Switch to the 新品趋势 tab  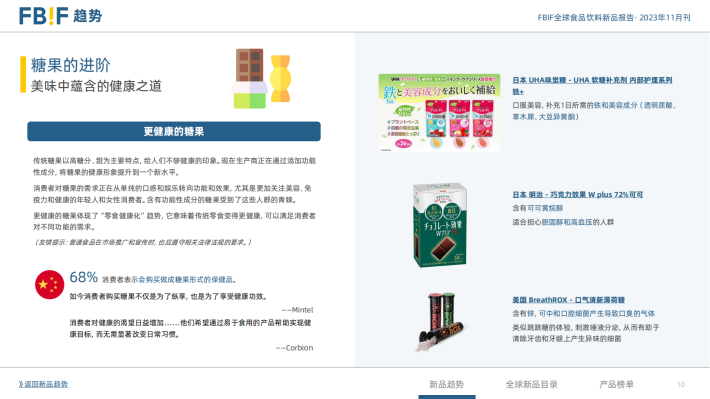(x=446, y=385)
